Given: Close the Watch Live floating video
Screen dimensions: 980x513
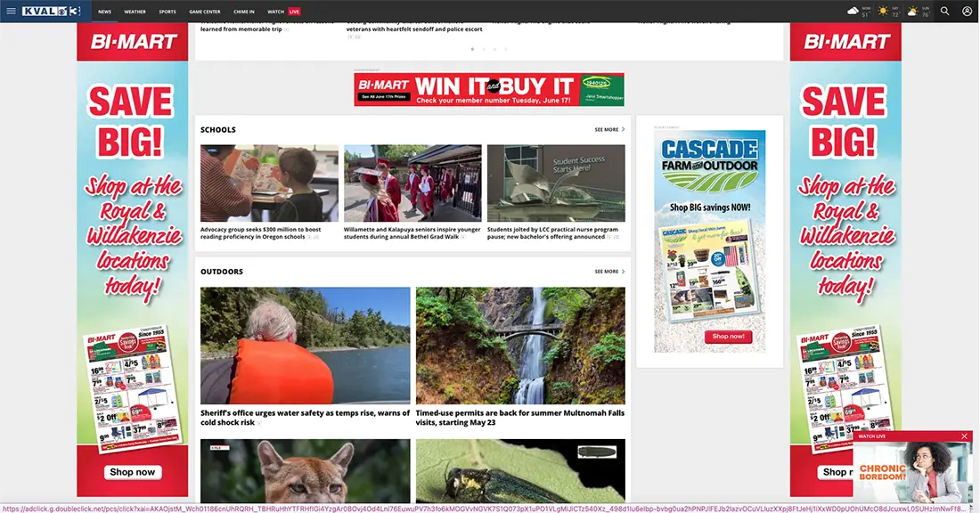Looking at the screenshot, I should pos(964,436).
